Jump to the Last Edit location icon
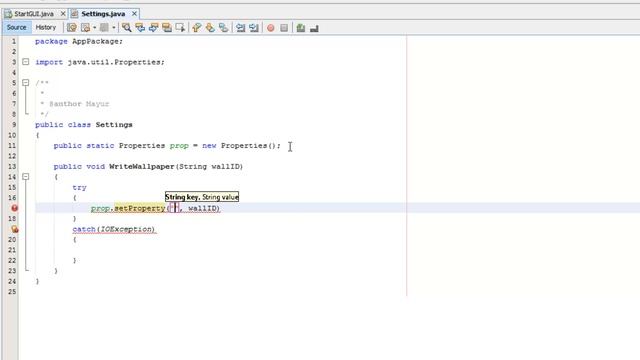 tap(72, 28)
